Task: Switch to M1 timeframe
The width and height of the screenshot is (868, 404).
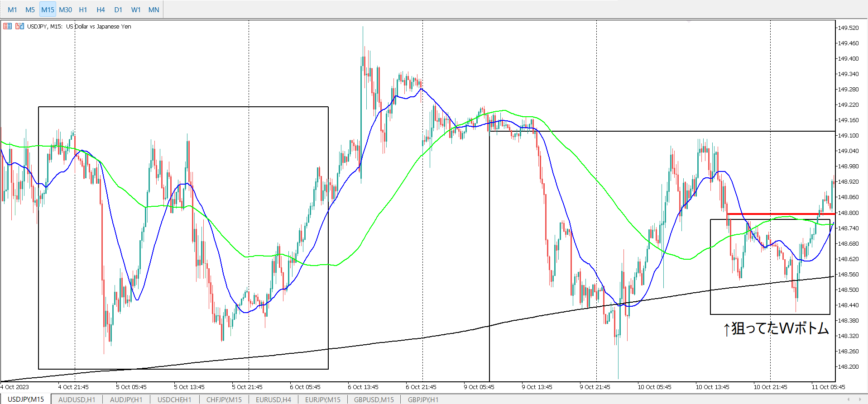Action: click(12, 10)
